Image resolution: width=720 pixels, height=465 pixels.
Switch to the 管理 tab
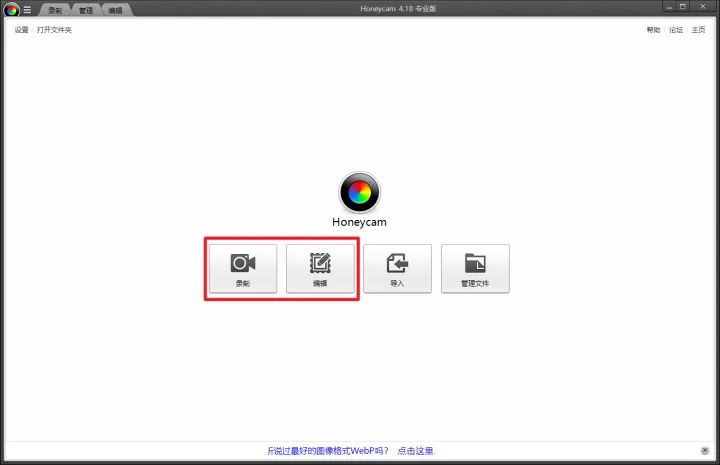(86, 10)
